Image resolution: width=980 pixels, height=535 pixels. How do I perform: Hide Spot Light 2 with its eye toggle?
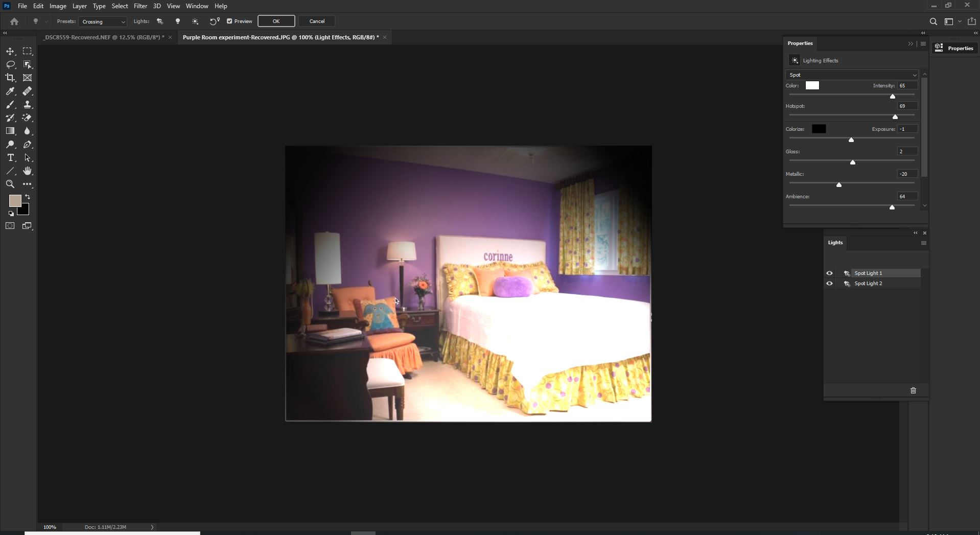tap(830, 283)
